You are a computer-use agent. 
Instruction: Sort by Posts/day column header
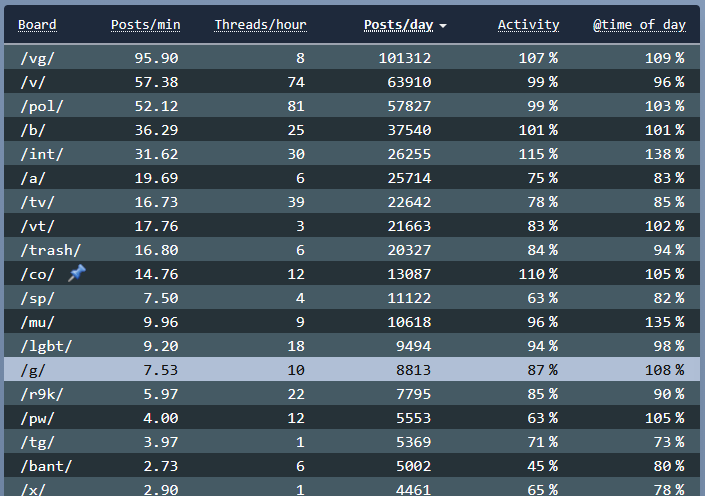[398, 25]
